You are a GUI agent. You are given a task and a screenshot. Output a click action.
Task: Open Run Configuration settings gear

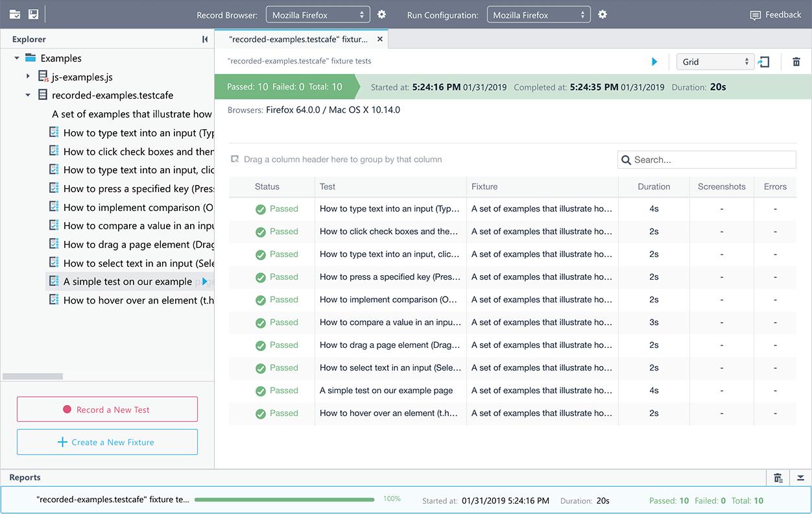pyautogui.click(x=603, y=14)
